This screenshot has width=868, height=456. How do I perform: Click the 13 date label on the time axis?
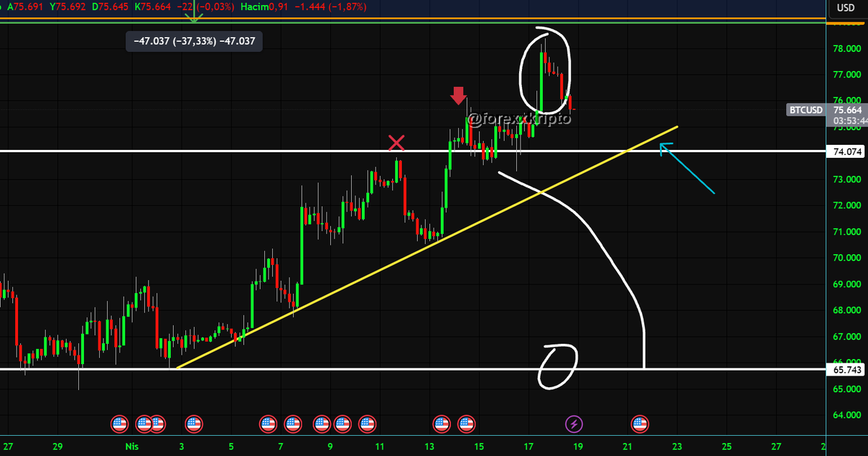point(429,447)
